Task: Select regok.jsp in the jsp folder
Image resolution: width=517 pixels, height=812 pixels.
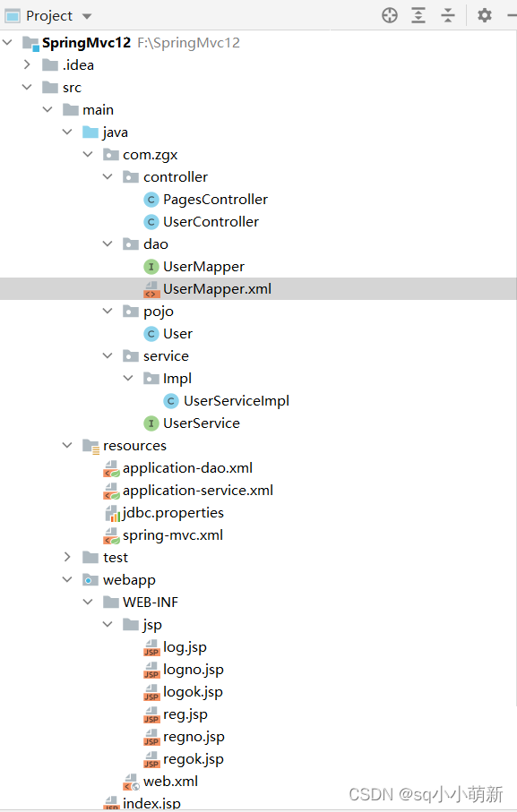Action: click(x=194, y=759)
